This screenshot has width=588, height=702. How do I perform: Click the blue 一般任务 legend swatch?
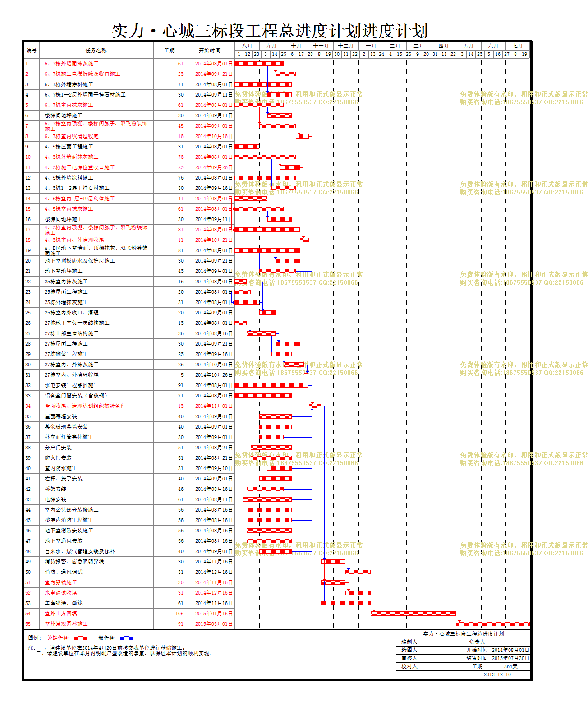[127, 638]
